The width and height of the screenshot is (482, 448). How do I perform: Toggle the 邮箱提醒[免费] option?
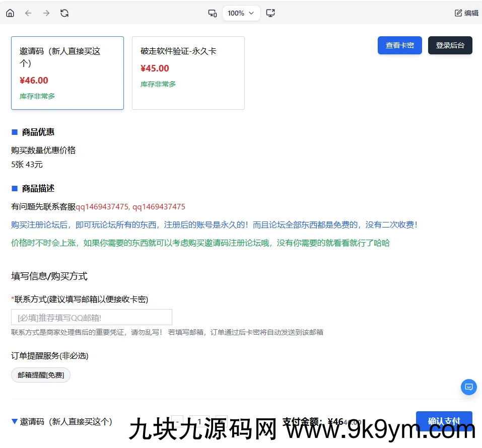(x=41, y=375)
